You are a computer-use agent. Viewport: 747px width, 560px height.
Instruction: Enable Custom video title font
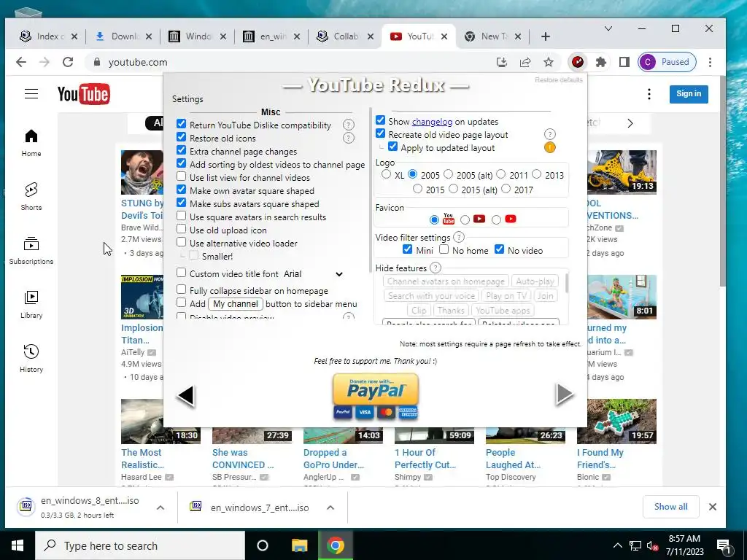181,273
